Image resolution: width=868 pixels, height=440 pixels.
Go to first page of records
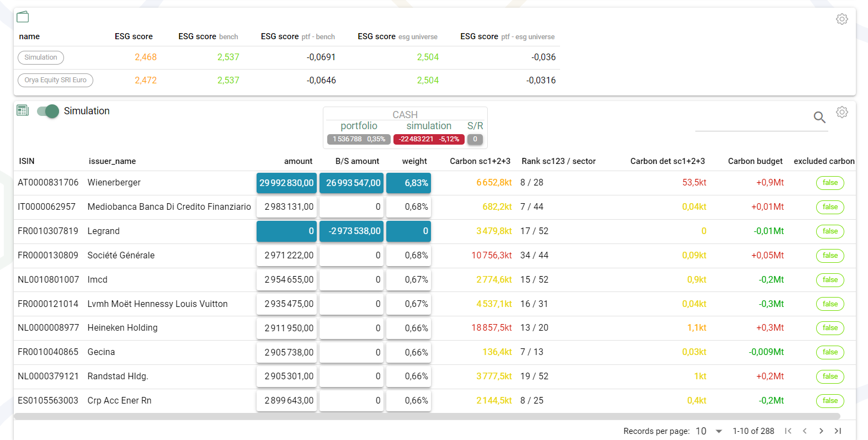tap(788, 431)
